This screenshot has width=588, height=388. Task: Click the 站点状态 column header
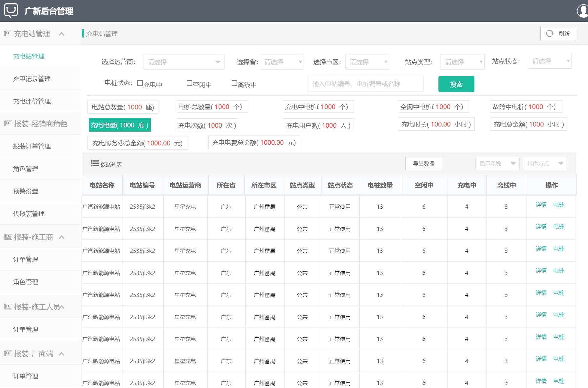(340, 185)
